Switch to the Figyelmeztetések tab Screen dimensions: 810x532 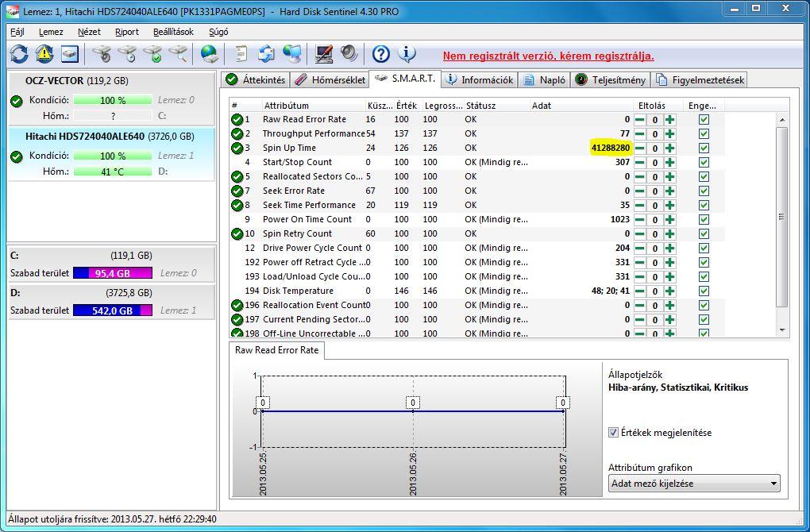point(699,79)
